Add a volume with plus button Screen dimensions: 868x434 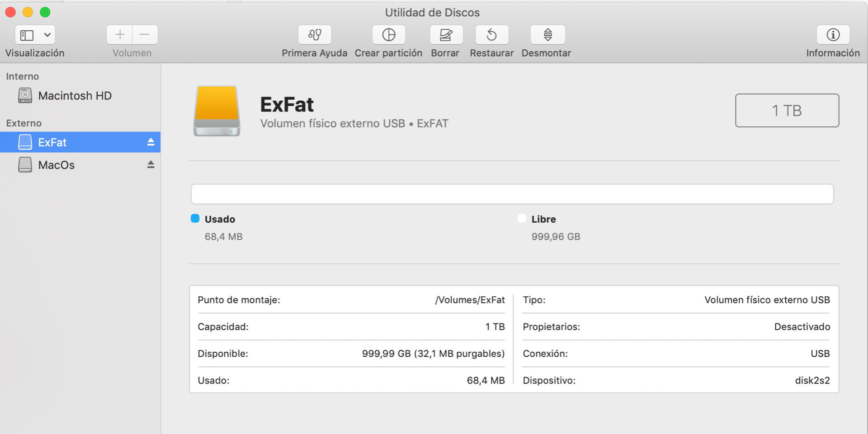pyautogui.click(x=120, y=35)
